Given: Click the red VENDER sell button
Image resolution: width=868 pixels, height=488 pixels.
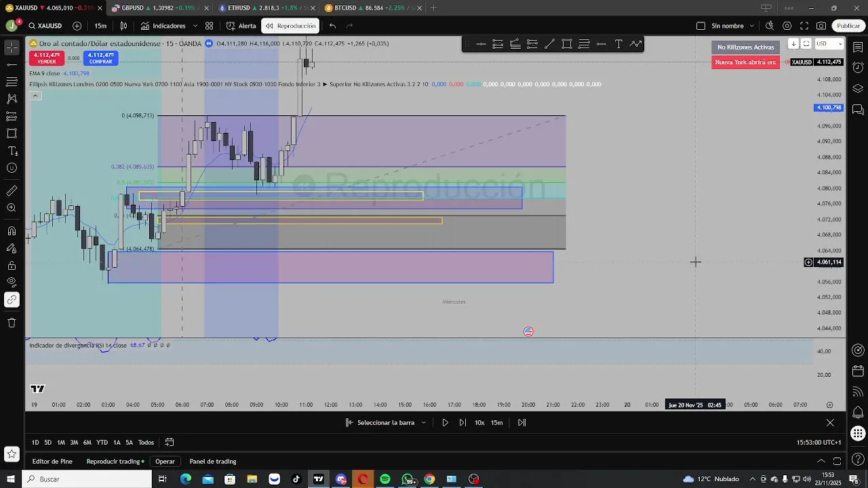Looking at the screenshot, I should click(x=47, y=58).
